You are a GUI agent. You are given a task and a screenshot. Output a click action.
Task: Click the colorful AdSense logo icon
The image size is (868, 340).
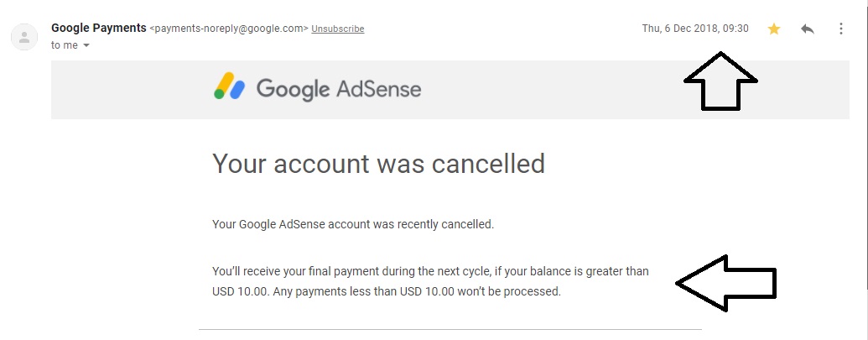(x=229, y=86)
